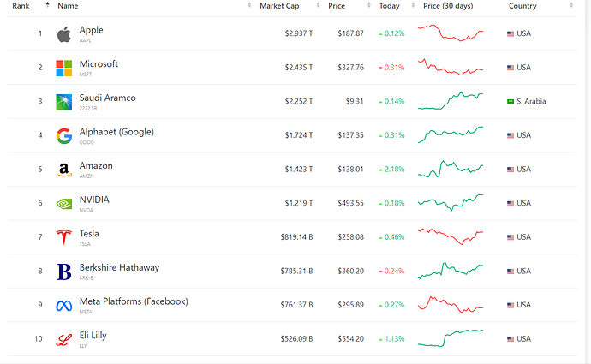Click Tesla's 30-day price chart
The height and width of the screenshot is (364, 591).
click(x=451, y=236)
